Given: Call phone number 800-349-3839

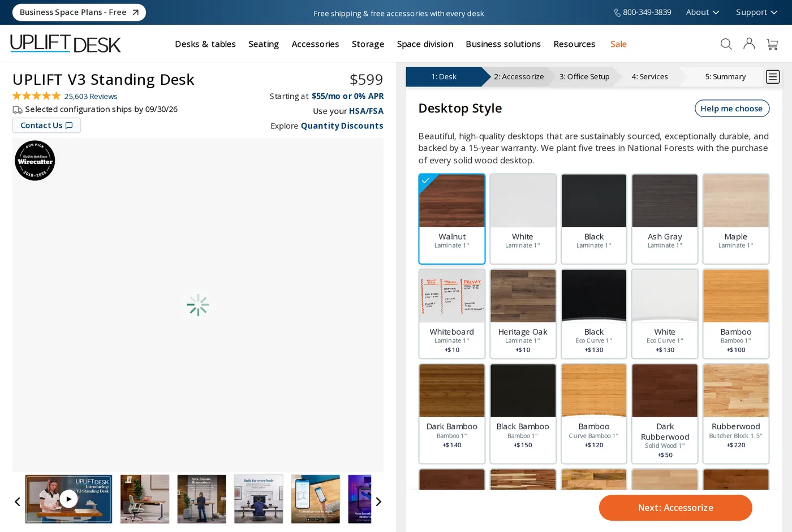Looking at the screenshot, I should coord(643,12).
